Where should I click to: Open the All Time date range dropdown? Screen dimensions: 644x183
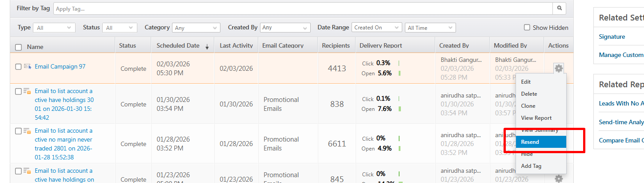(x=430, y=28)
